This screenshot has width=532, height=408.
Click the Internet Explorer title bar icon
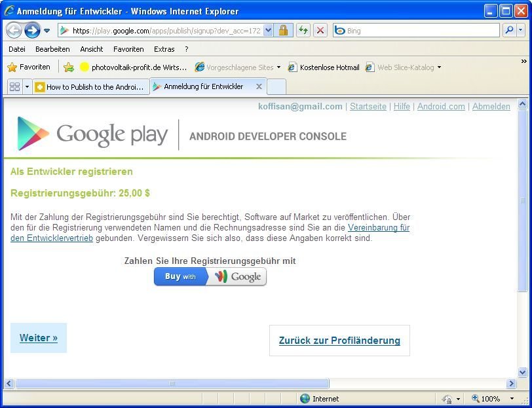click(9, 11)
